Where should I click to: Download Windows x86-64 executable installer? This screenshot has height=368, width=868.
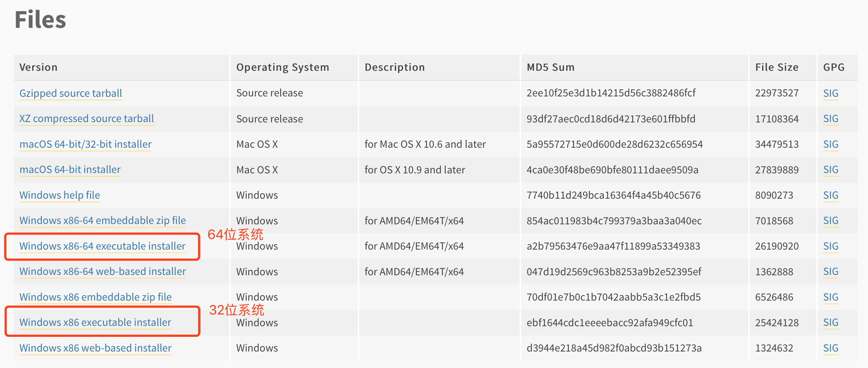(x=103, y=246)
